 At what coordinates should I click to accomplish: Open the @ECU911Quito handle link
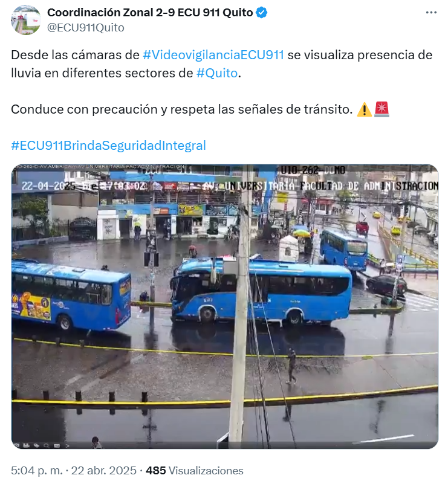pos(86,28)
